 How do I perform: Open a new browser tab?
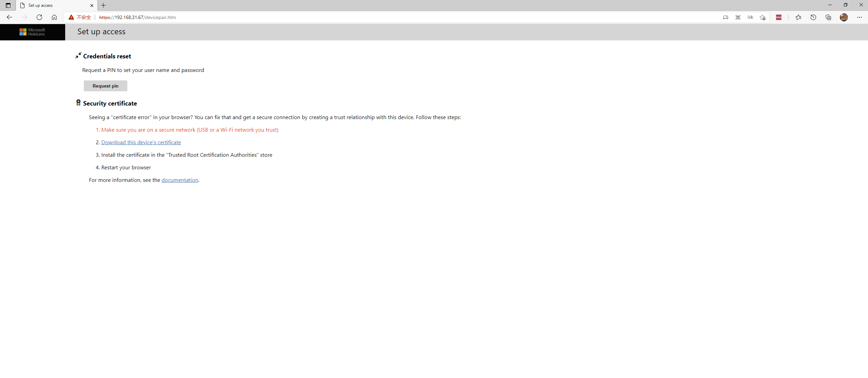coord(104,5)
